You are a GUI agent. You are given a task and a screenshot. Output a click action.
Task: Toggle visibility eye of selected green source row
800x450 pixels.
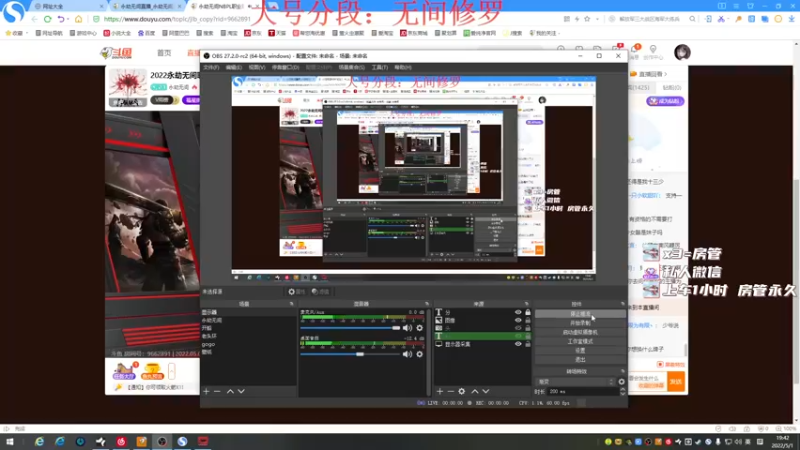pyautogui.click(x=518, y=336)
